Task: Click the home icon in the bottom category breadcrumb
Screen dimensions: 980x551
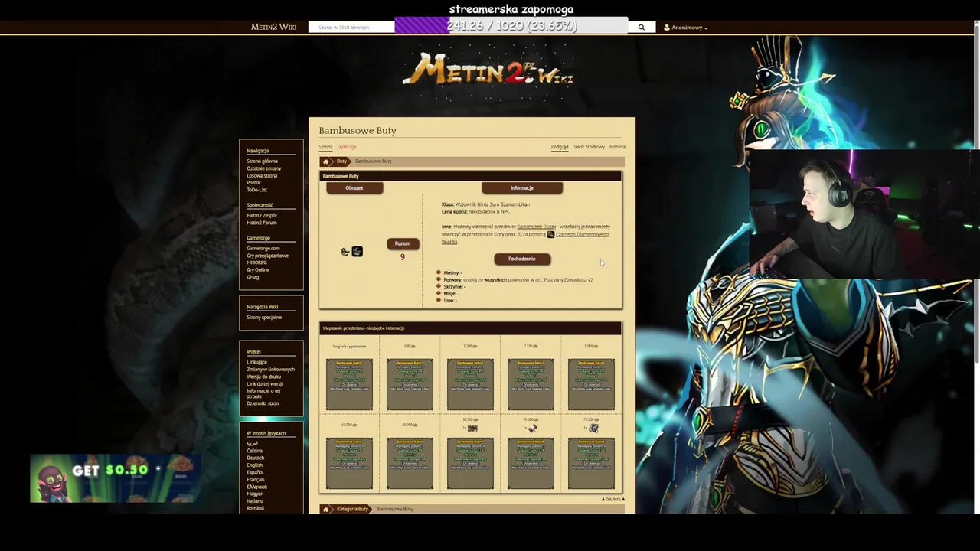Action: (325, 509)
